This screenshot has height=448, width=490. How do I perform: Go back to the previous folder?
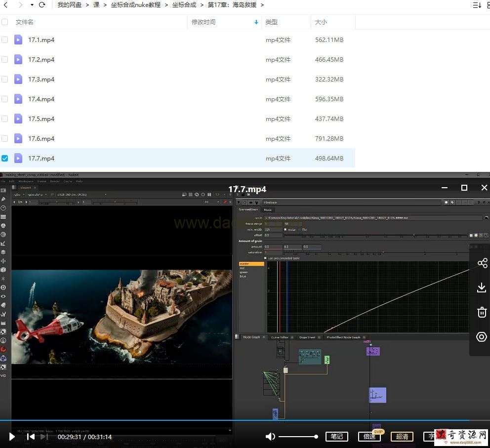5,5
